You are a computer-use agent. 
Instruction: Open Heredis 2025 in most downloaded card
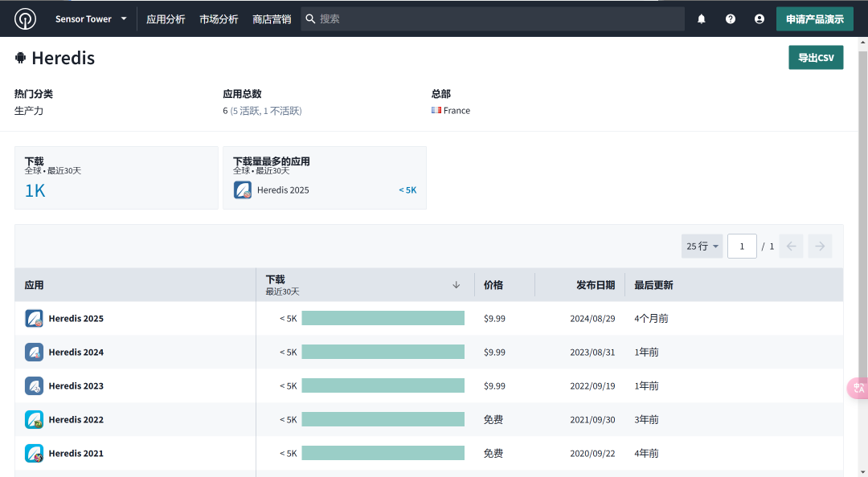point(283,190)
